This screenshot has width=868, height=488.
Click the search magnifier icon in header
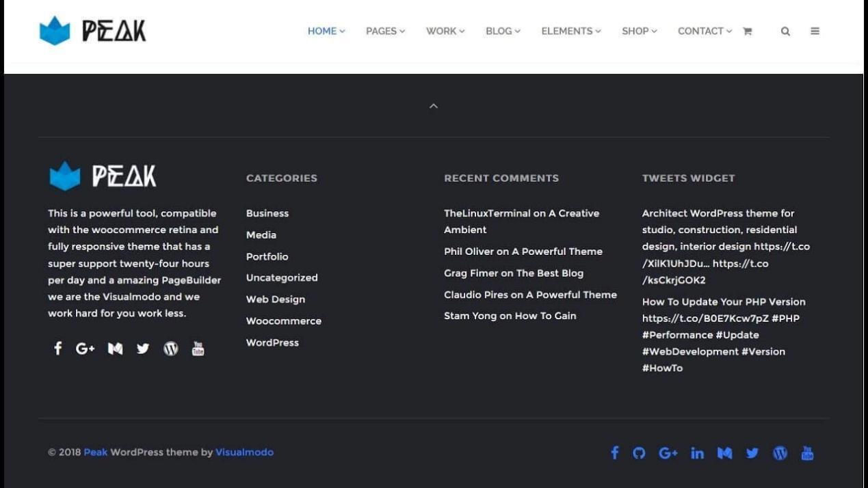click(785, 31)
